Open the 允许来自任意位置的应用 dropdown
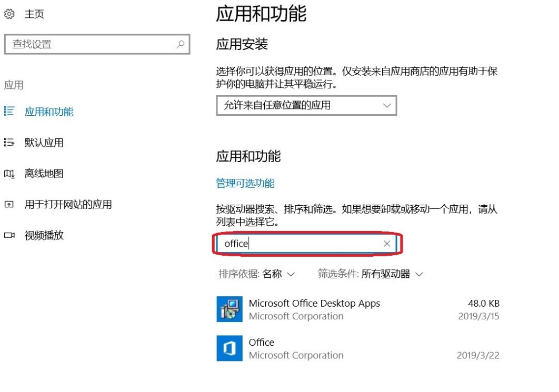Viewport: 559px width, 392px height. point(306,105)
